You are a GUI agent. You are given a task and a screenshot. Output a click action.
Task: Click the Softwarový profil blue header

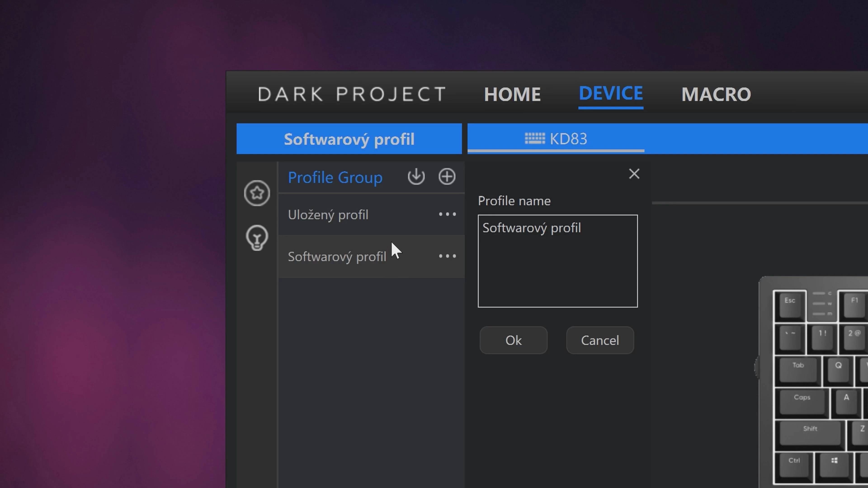pos(349,139)
